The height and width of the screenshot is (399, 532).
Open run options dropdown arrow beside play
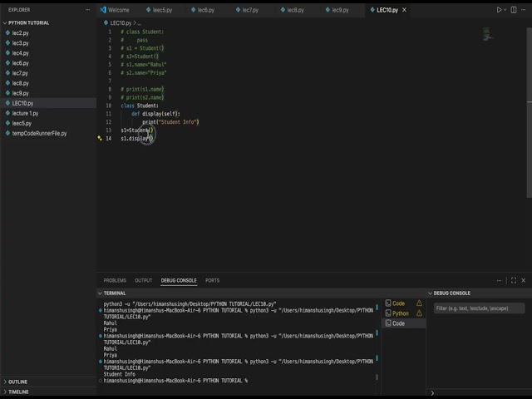pos(505,10)
